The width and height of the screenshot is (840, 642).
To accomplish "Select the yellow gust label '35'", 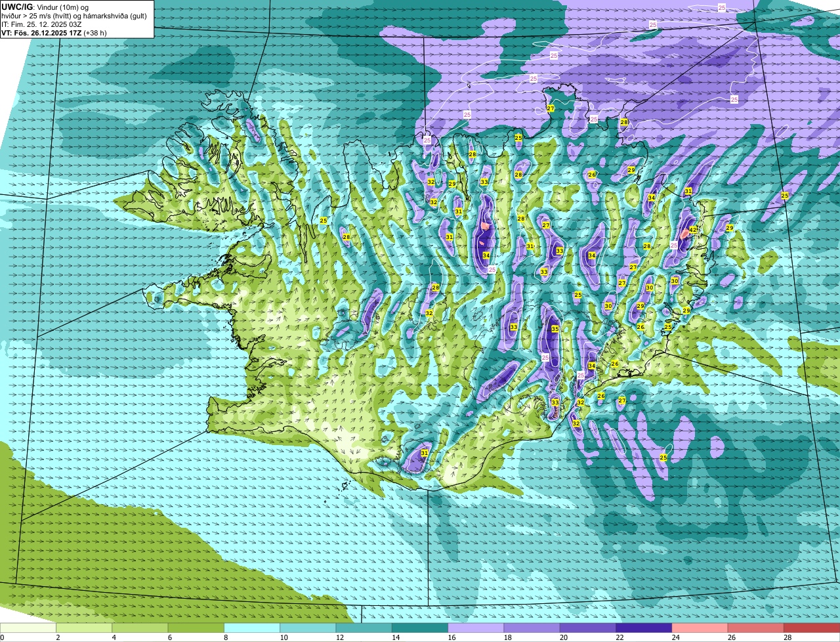I will point(555,330).
